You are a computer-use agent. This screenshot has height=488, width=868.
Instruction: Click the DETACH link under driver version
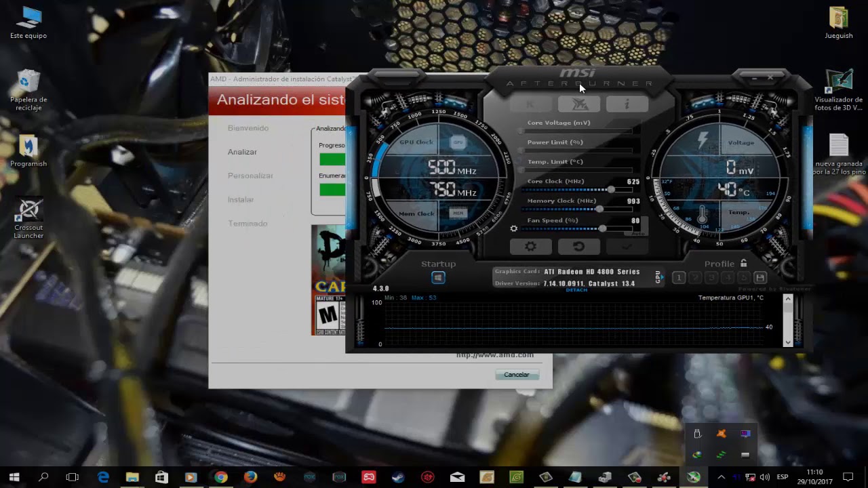point(576,290)
